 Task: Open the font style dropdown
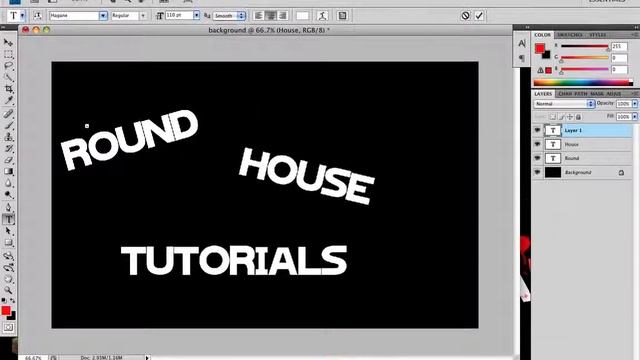tap(143, 16)
